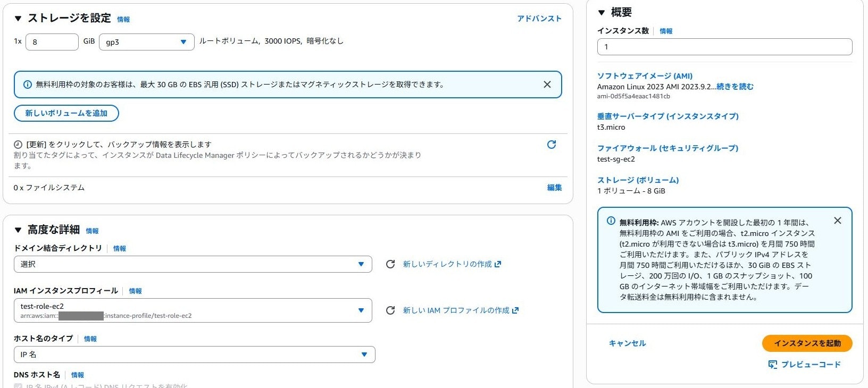Click the キャンセル button
The image size is (868, 388).
click(627, 343)
